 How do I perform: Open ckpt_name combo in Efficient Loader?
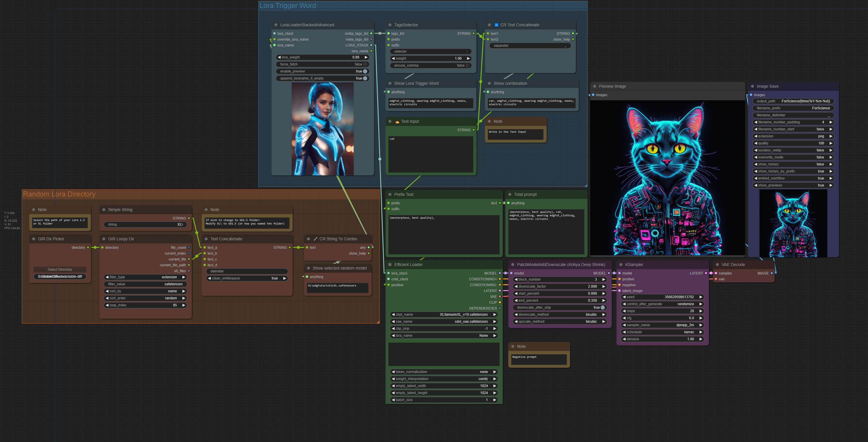tap(444, 315)
